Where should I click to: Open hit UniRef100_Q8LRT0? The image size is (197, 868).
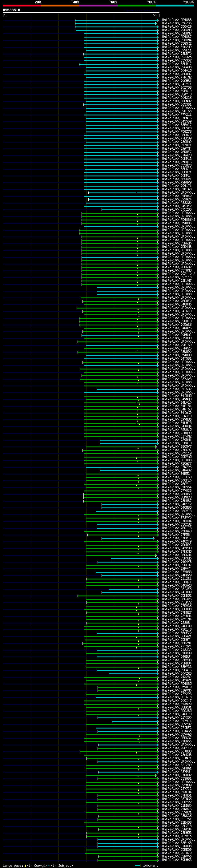click(x=177, y=54)
